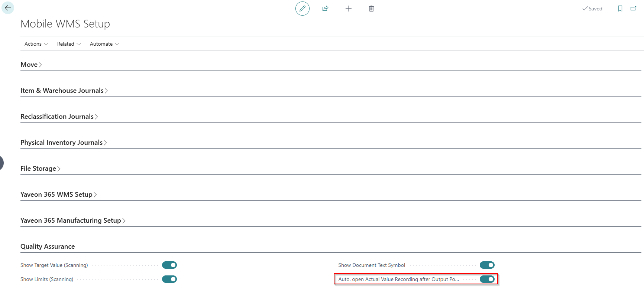This screenshot has width=644, height=291.
Task: Expand the Move section
Action: (31, 65)
